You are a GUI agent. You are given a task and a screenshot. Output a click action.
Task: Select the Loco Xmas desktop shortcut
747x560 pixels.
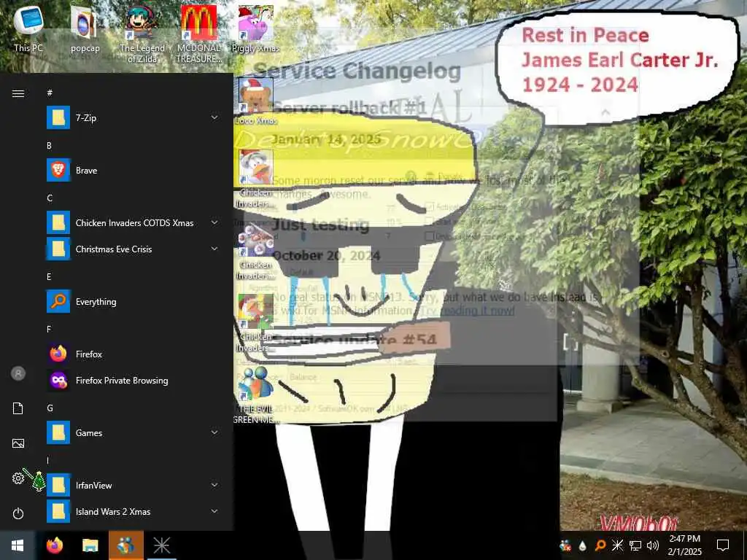[256, 101]
